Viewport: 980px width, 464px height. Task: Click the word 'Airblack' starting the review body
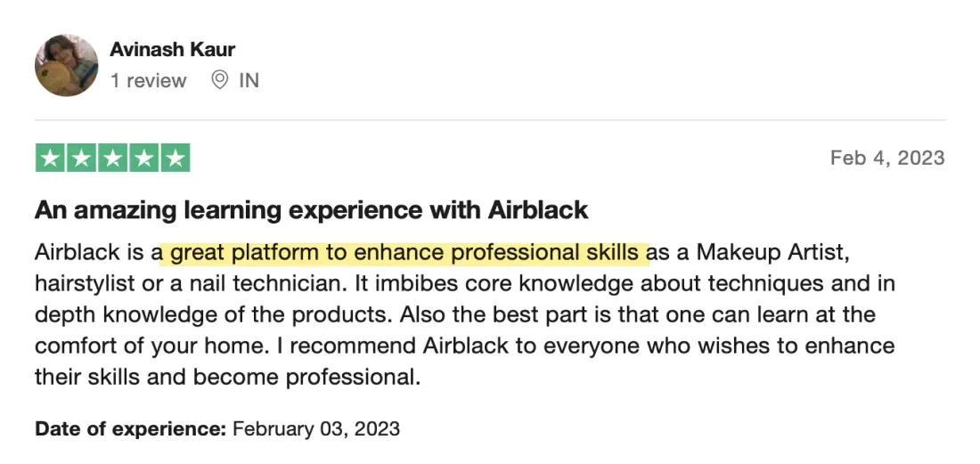pyautogui.click(x=78, y=253)
